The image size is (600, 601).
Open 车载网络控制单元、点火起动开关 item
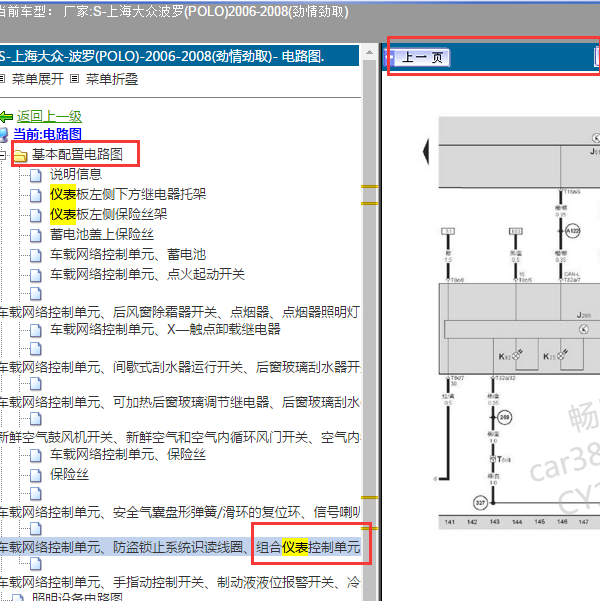(x=147, y=274)
